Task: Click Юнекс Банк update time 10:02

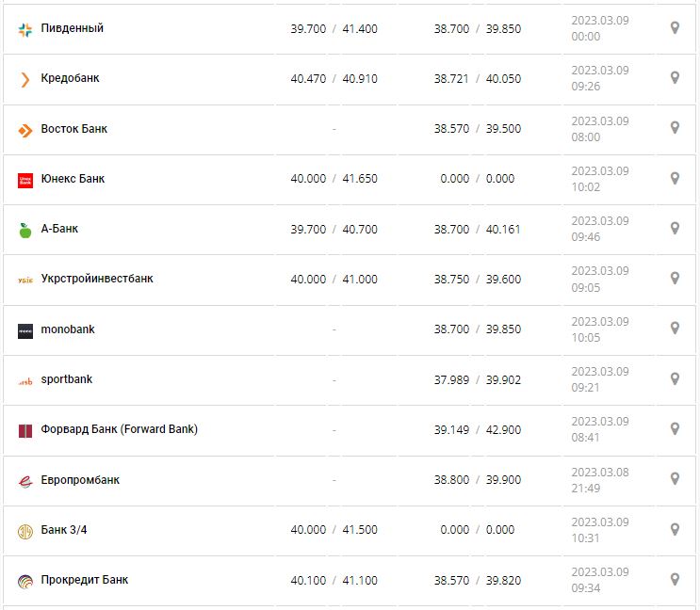Action: click(x=585, y=187)
